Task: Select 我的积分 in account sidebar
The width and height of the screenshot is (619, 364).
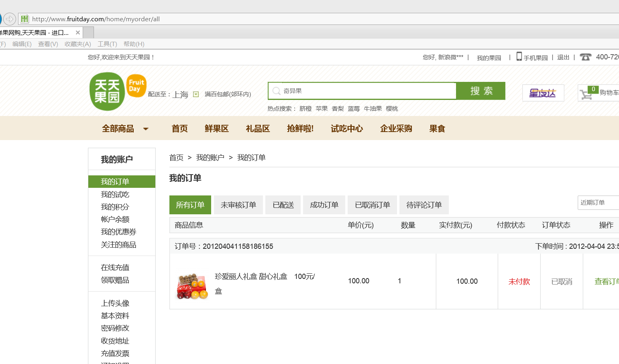Action: (115, 207)
